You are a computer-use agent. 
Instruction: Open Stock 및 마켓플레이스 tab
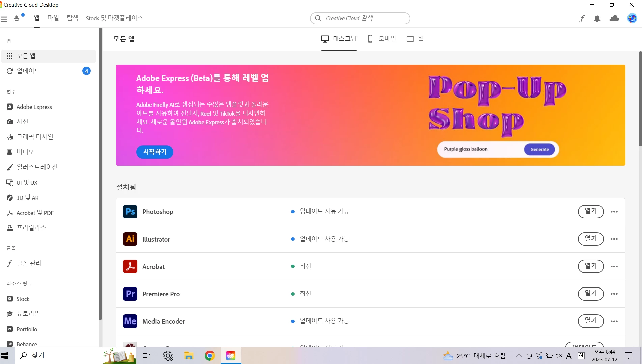point(114,18)
